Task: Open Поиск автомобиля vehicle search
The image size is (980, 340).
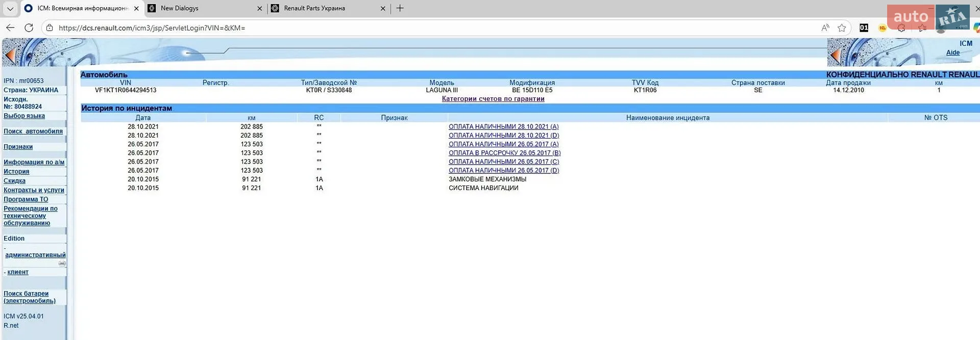Action: (33, 131)
